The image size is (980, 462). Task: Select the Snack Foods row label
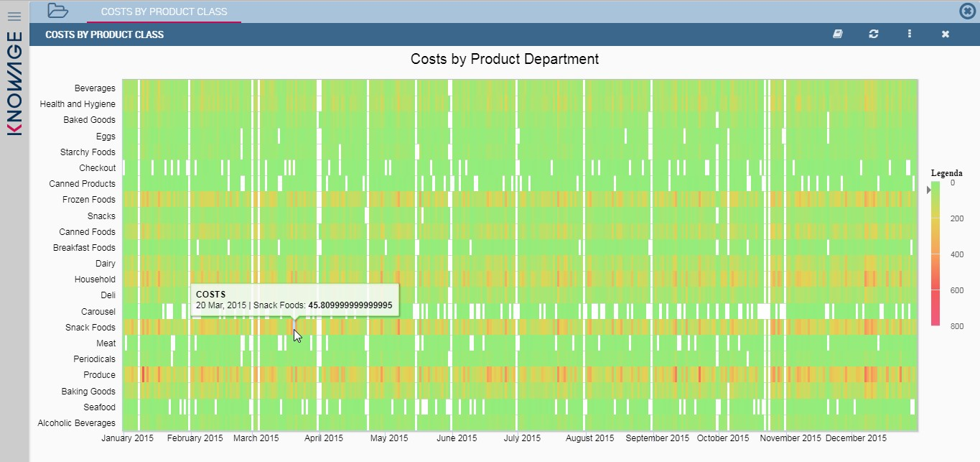pos(90,328)
